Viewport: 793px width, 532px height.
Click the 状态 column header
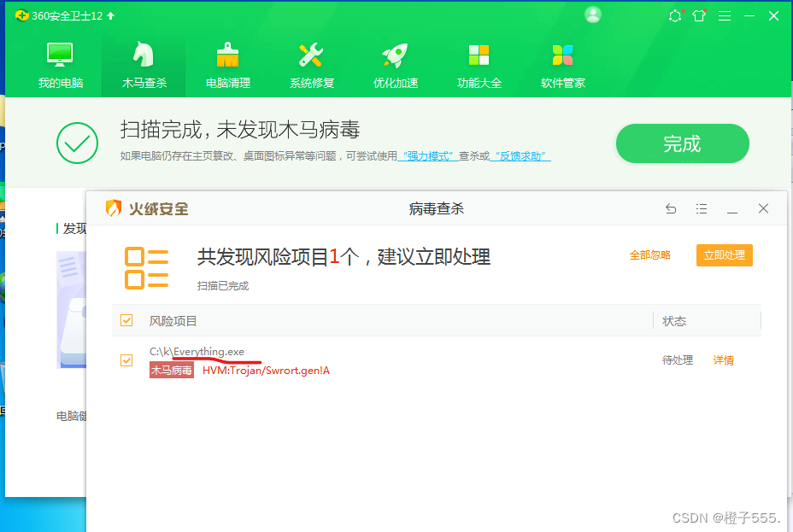(x=674, y=321)
